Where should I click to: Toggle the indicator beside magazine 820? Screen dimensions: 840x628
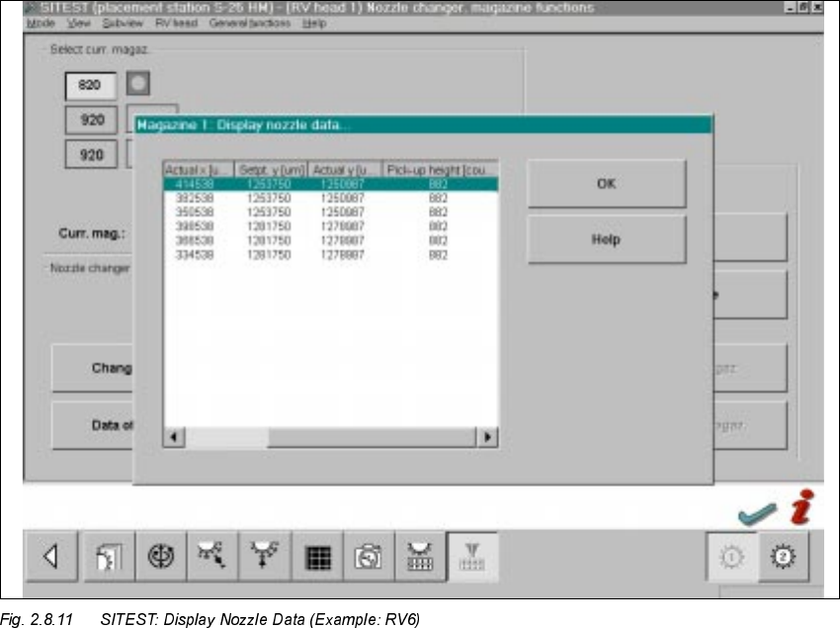[x=138, y=84]
